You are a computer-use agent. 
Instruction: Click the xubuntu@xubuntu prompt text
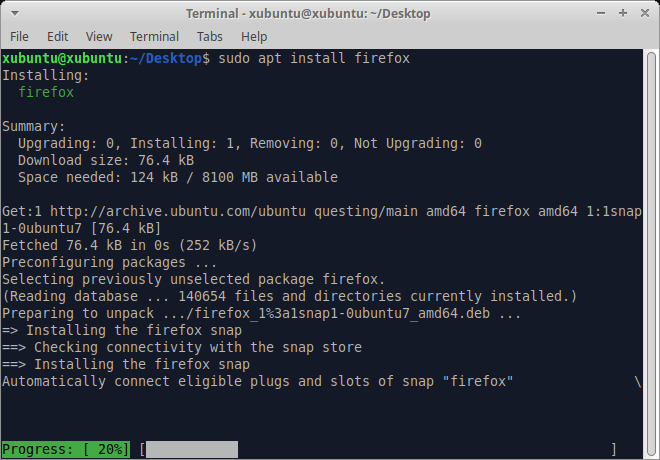coord(62,59)
